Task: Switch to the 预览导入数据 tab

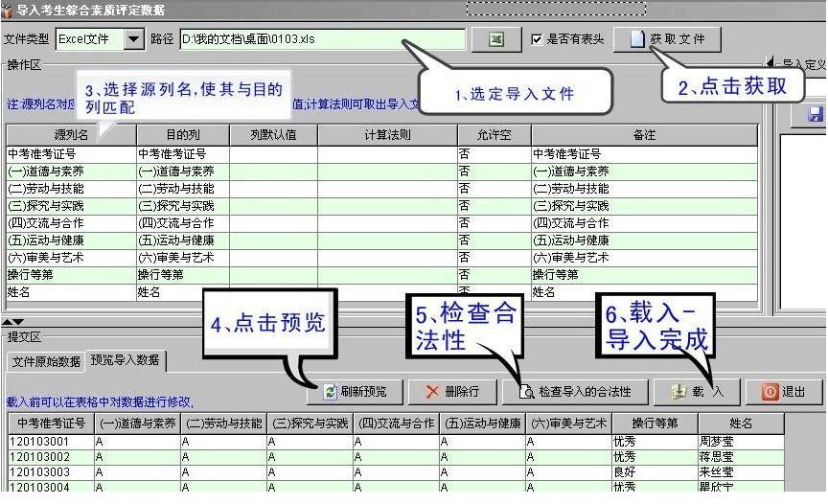Action: point(126,360)
